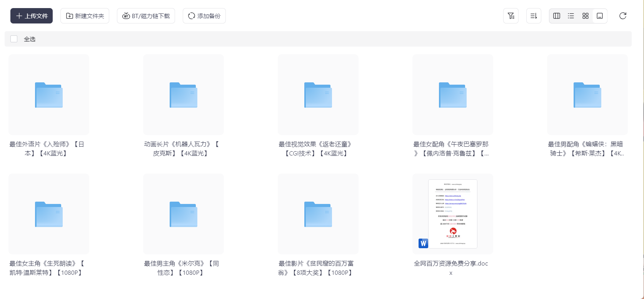Image resolution: width=644 pixels, height=299 pixels.
Task: Open folder icon for 最佳女配角《午夜巴塞罗那》
Action: click(453, 95)
